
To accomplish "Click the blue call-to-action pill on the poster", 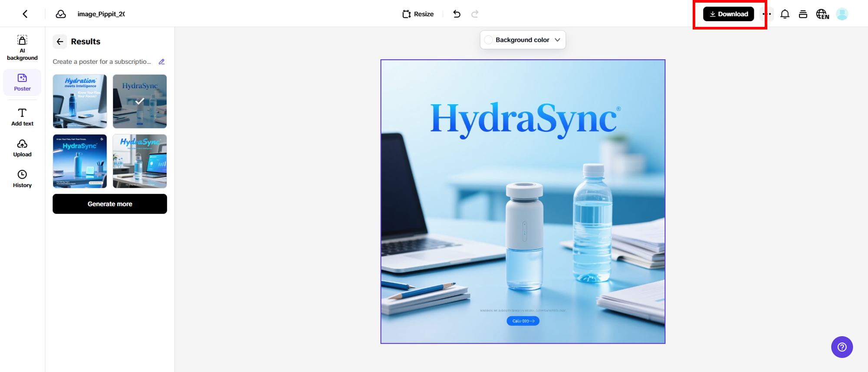I will [523, 321].
